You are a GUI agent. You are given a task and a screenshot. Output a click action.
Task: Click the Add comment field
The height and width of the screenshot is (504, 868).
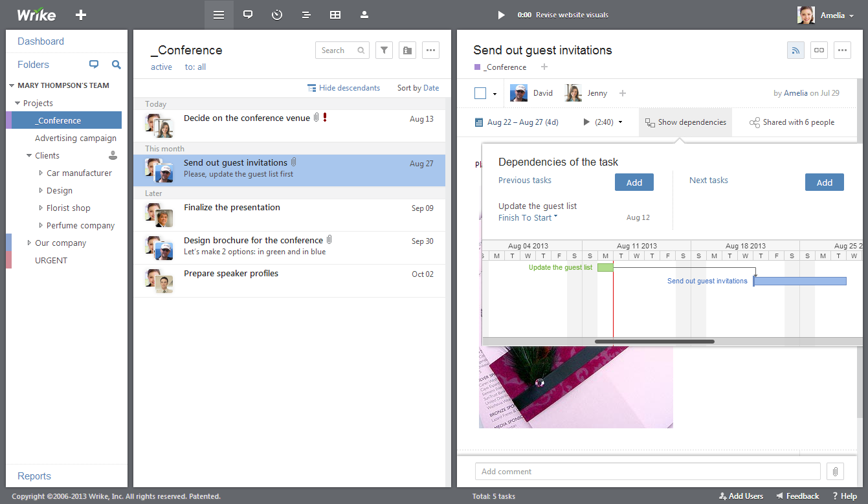tap(647, 472)
